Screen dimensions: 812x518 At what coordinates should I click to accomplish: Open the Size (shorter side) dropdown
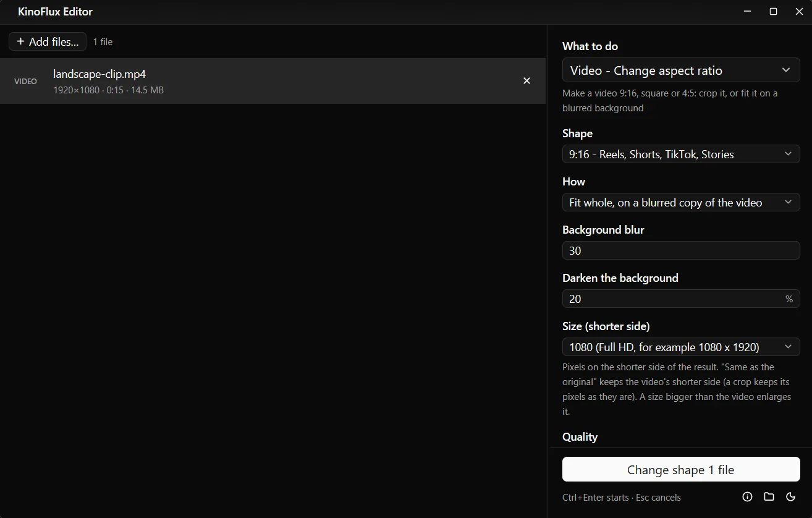[x=681, y=347]
